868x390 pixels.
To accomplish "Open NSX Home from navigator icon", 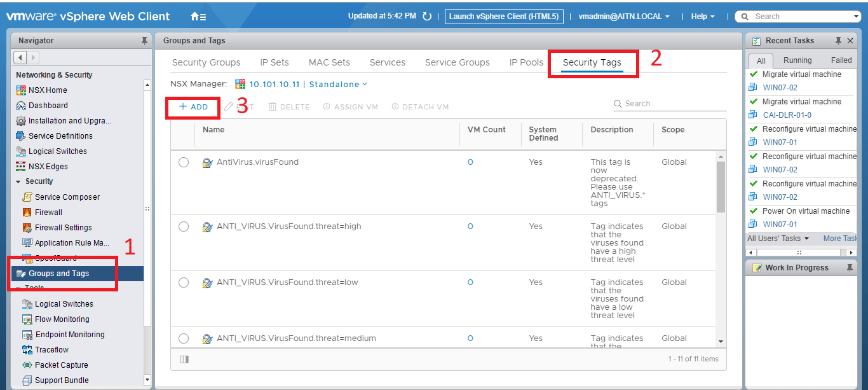I will tap(21, 90).
